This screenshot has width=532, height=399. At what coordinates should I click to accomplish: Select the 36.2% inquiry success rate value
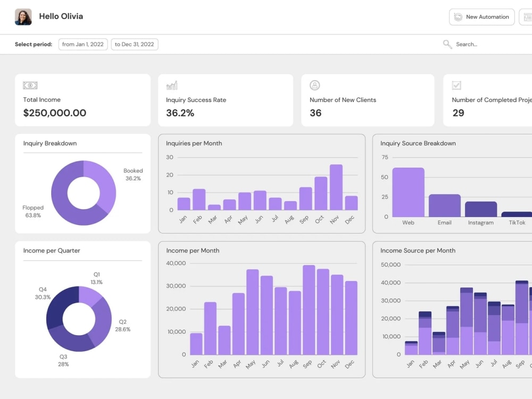point(180,113)
